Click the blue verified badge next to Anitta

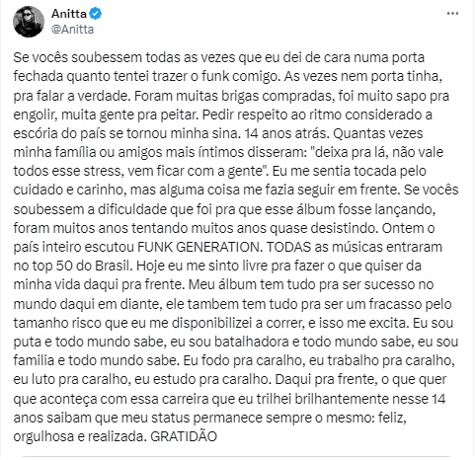click(x=96, y=14)
